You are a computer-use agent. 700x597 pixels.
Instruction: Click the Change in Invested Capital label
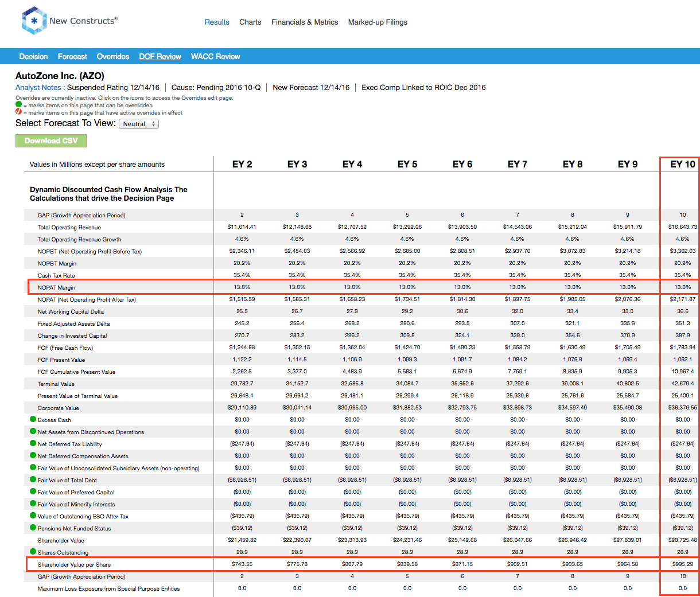pyautogui.click(x=72, y=336)
